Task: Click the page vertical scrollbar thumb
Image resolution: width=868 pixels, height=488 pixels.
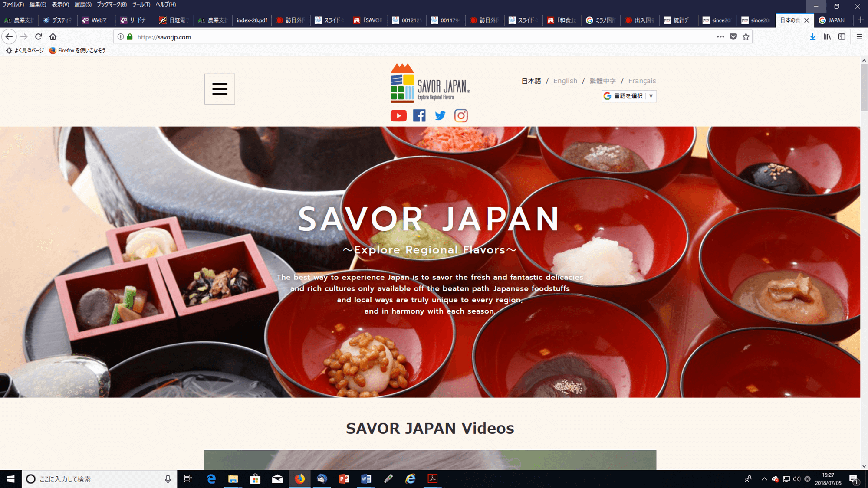Action: (x=864, y=87)
